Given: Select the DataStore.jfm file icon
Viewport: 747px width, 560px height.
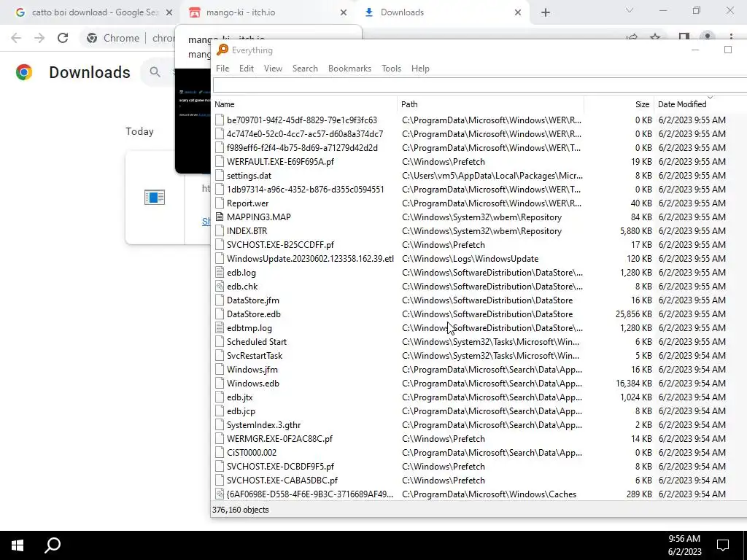Looking at the screenshot, I should [x=219, y=300].
